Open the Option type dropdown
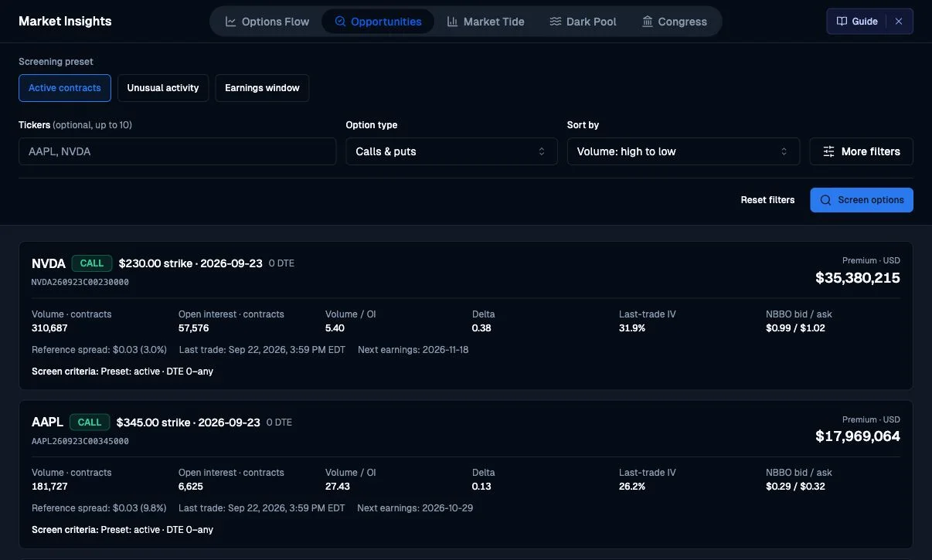 [x=451, y=151]
